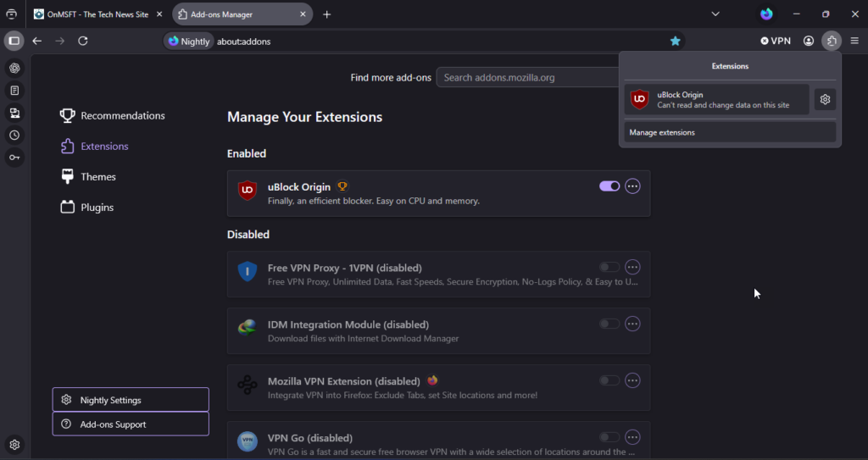Open the passwords key icon in sidebar

(x=14, y=158)
